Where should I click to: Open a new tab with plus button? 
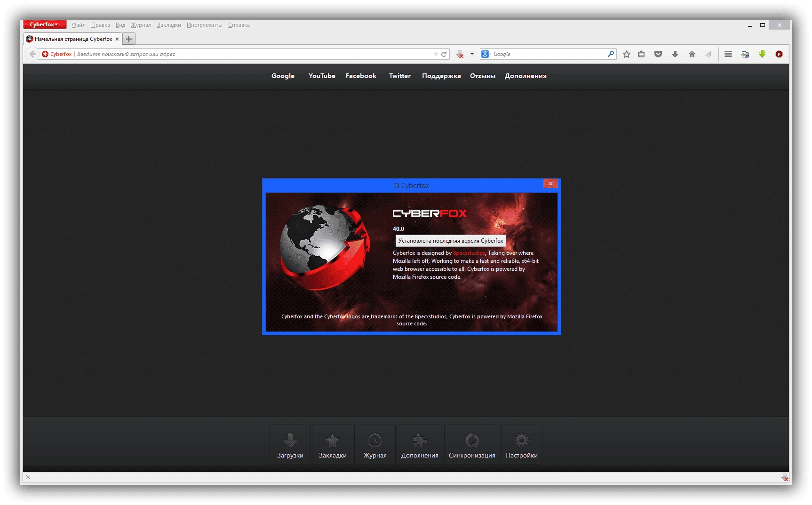(x=129, y=39)
